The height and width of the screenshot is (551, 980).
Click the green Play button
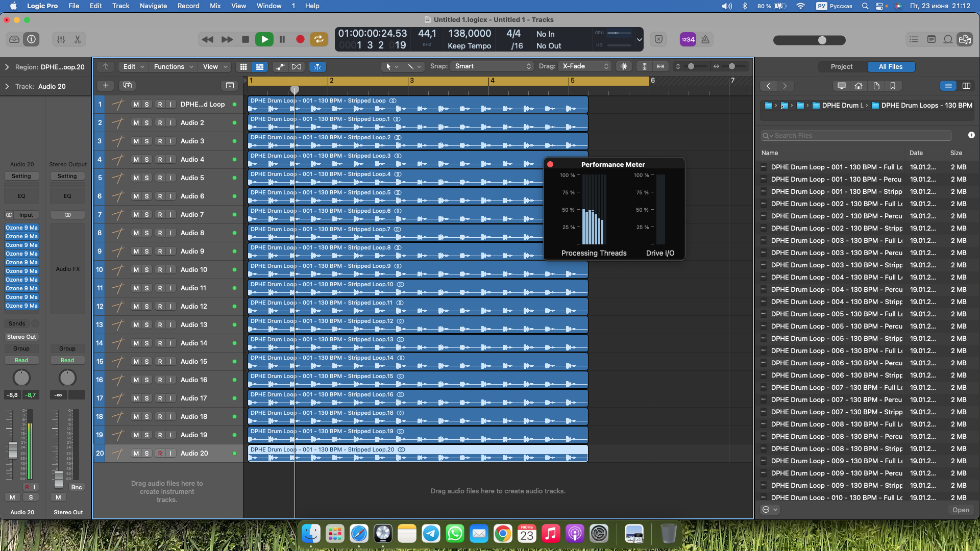pos(264,39)
